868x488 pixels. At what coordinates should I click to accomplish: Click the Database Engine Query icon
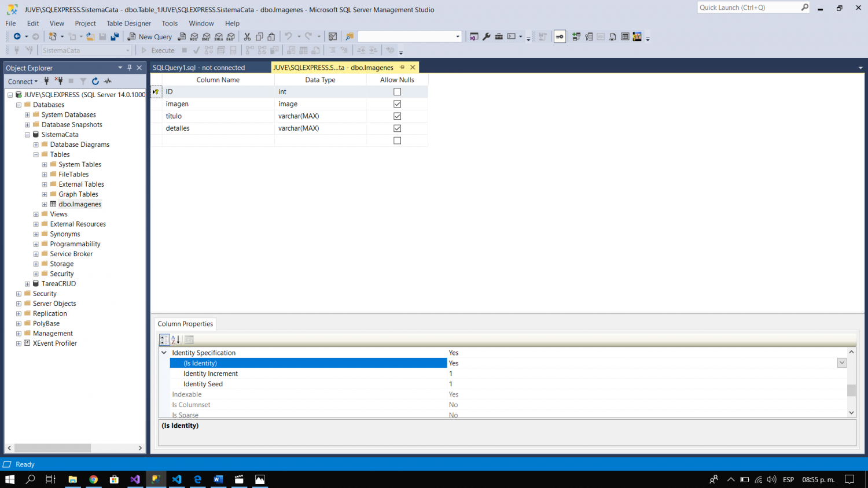[x=182, y=36]
